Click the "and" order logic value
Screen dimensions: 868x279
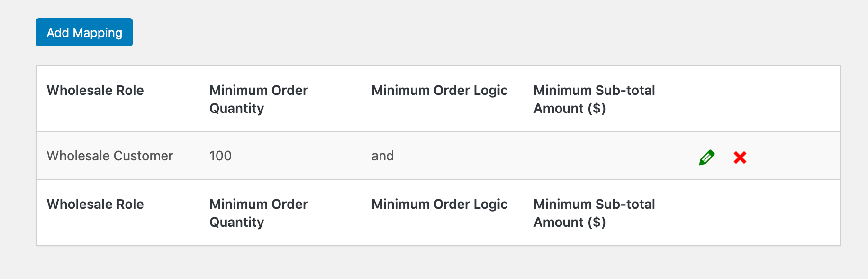click(382, 156)
